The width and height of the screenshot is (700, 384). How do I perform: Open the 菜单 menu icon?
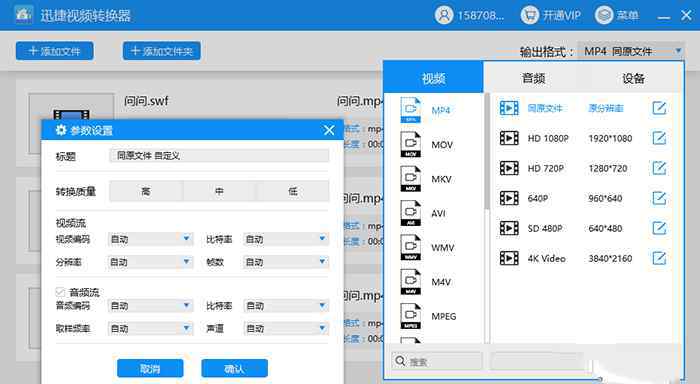coord(604,15)
